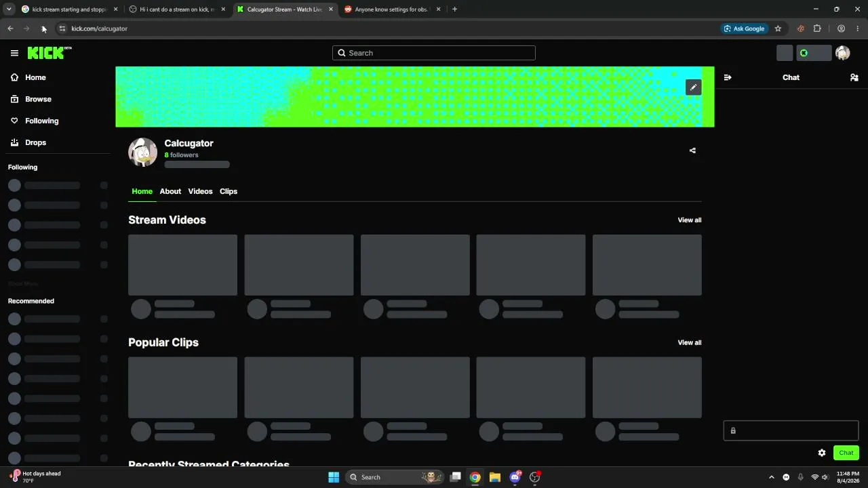Open Chrome from the taskbar
This screenshot has width=868, height=488.
coord(475,477)
